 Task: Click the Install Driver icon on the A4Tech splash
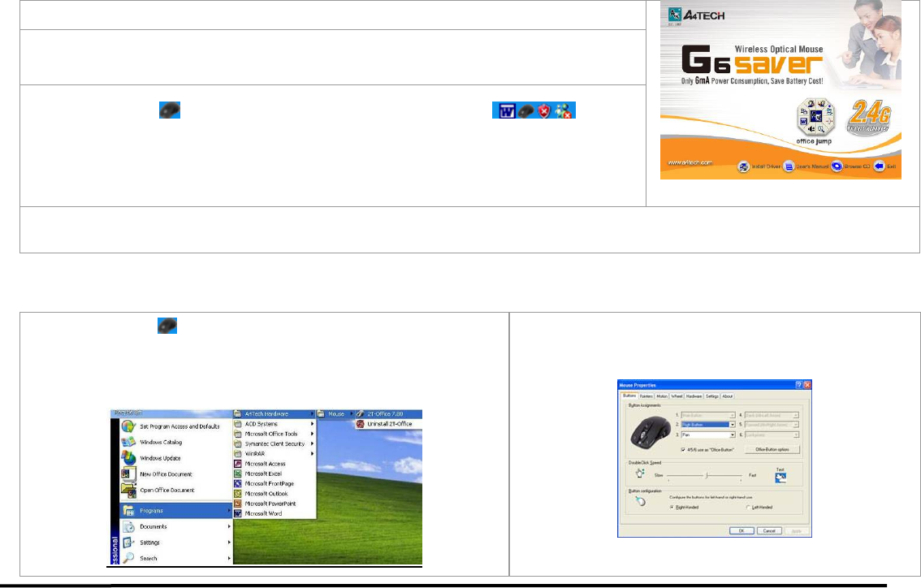coord(744,166)
